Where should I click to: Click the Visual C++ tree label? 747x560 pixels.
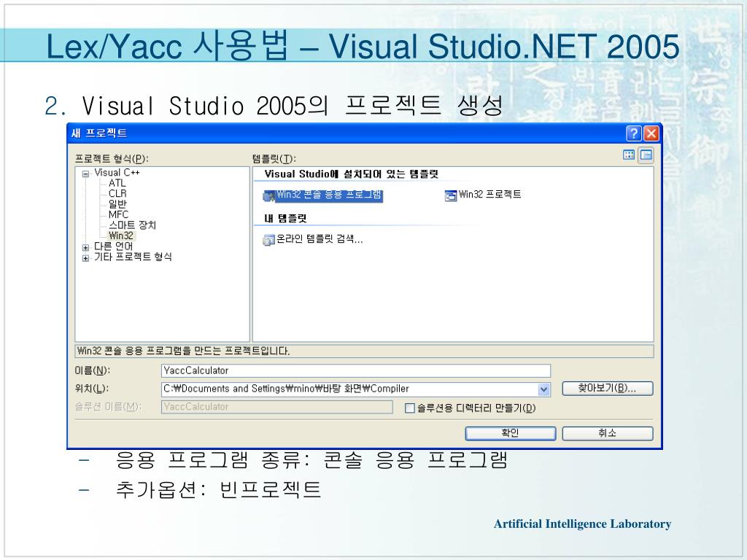[x=117, y=172]
